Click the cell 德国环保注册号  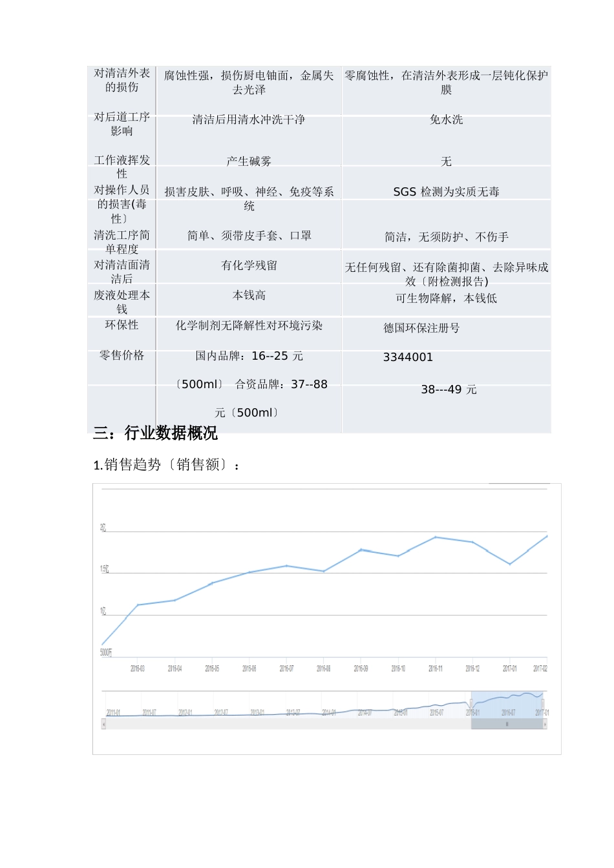[421, 328]
